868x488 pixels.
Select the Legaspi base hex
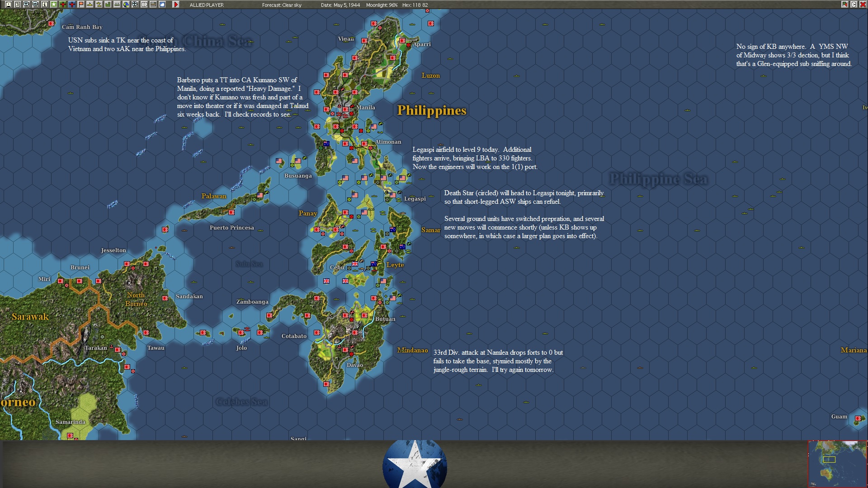click(x=393, y=195)
